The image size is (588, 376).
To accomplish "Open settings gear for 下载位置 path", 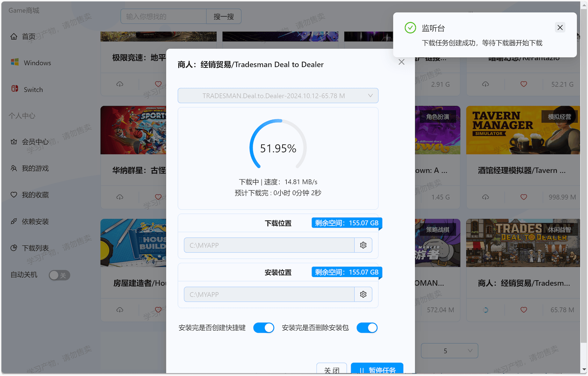I will click(x=363, y=245).
